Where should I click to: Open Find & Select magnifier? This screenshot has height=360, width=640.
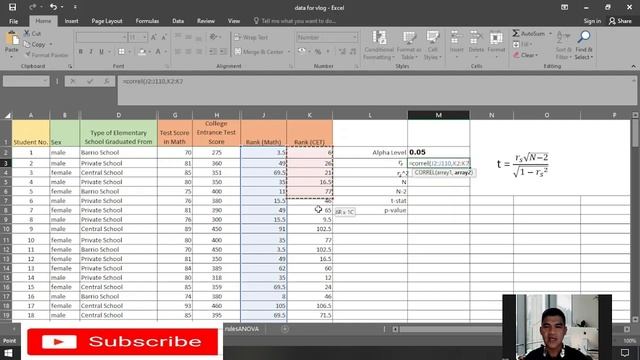[584, 46]
